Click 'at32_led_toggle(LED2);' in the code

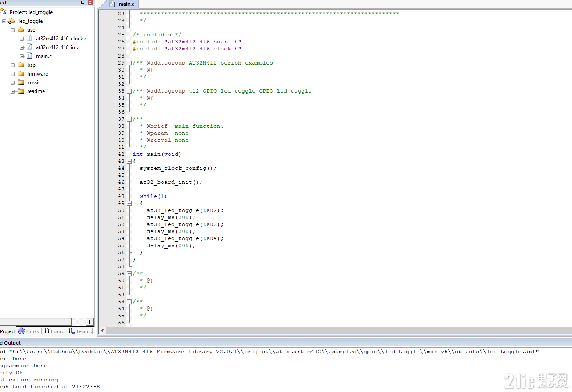pos(185,210)
